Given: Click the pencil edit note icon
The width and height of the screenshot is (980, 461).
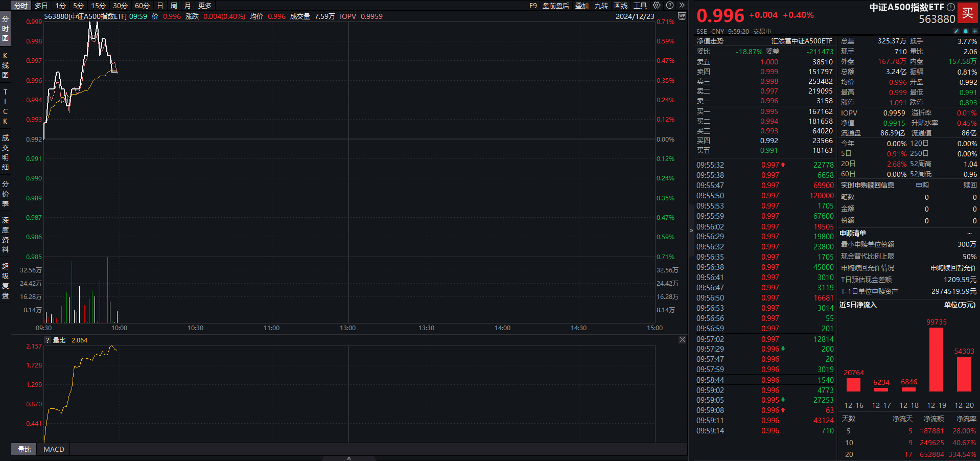Looking at the screenshot, I should point(956,31).
